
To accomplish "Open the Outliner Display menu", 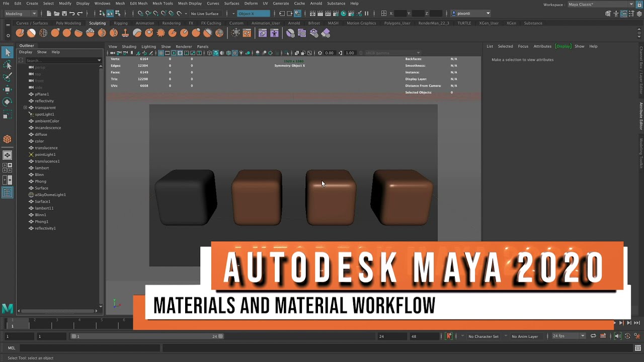I will (x=25, y=52).
